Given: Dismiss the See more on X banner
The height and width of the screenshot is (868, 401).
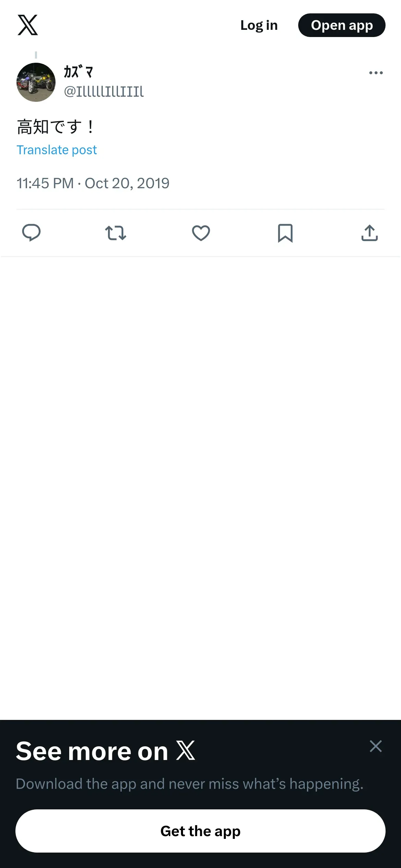Looking at the screenshot, I should point(376,746).
